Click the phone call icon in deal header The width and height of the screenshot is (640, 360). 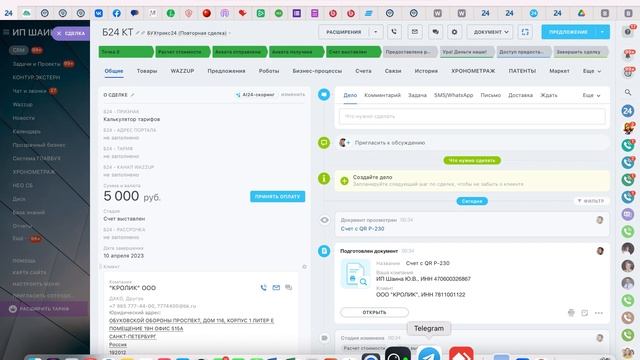pos(394,32)
